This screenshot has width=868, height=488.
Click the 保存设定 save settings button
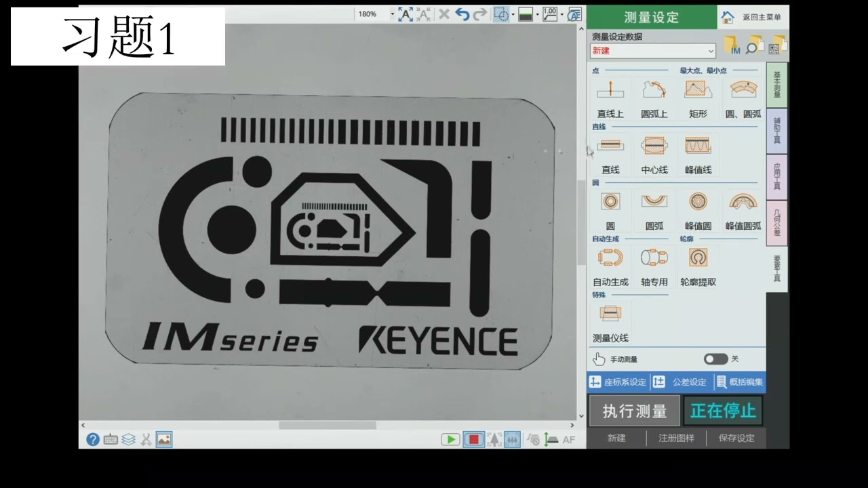[x=736, y=439]
